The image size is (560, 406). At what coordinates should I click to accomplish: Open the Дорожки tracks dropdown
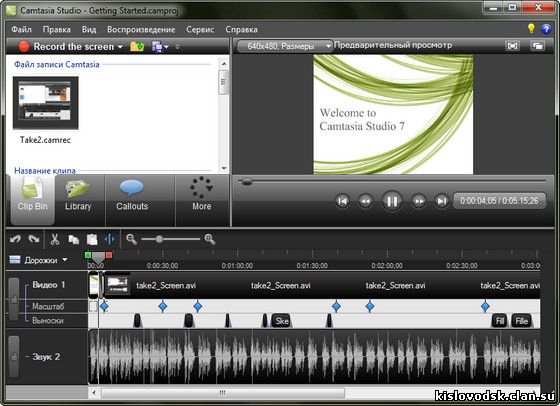65,260
